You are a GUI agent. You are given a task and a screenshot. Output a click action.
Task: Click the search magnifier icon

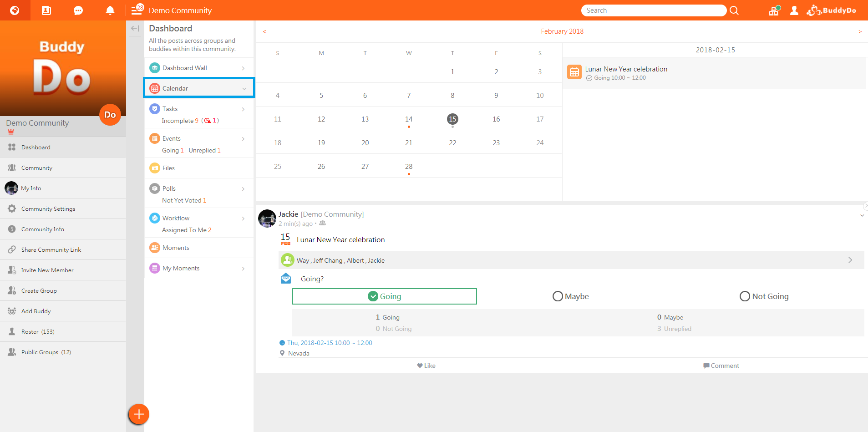pos(734,10)
